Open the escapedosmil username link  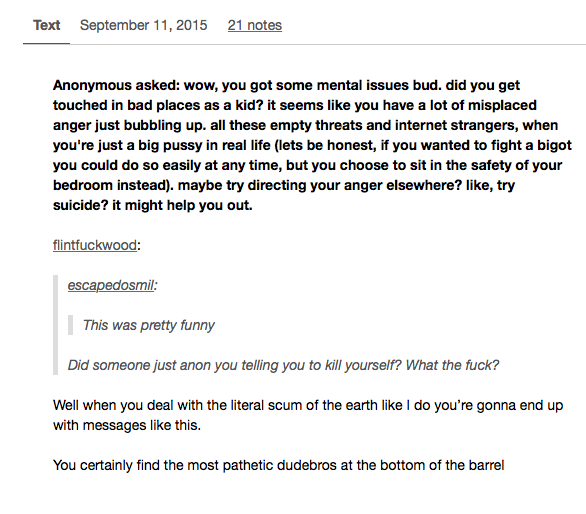tap(111, 286)
